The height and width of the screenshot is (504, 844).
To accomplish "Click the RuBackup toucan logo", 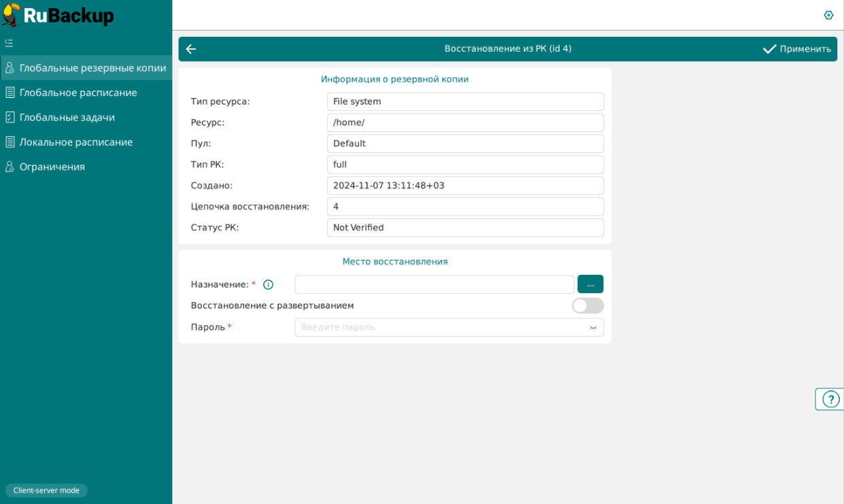I will 12,15.
